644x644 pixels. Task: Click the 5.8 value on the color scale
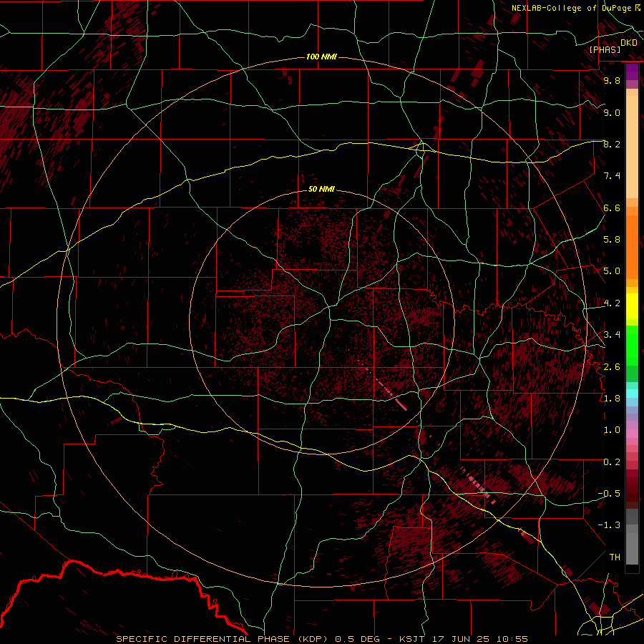(x=612, y=240)
